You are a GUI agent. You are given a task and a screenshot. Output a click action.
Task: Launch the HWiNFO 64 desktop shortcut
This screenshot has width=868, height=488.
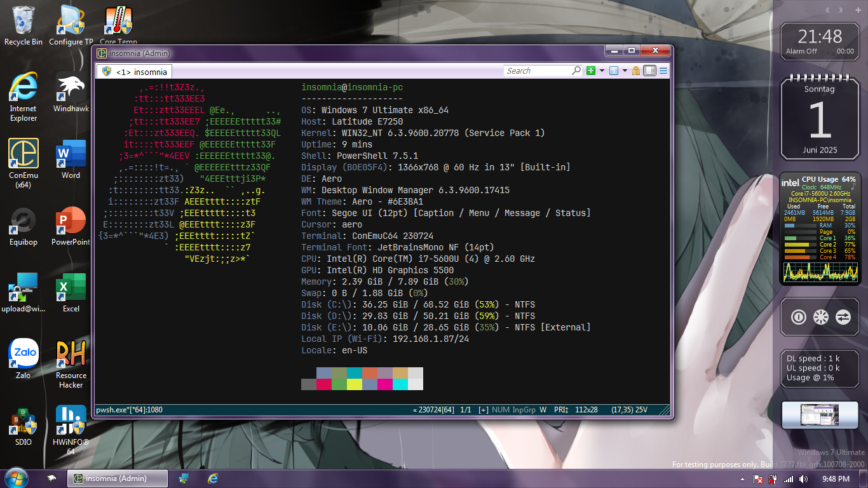(71, 430)
